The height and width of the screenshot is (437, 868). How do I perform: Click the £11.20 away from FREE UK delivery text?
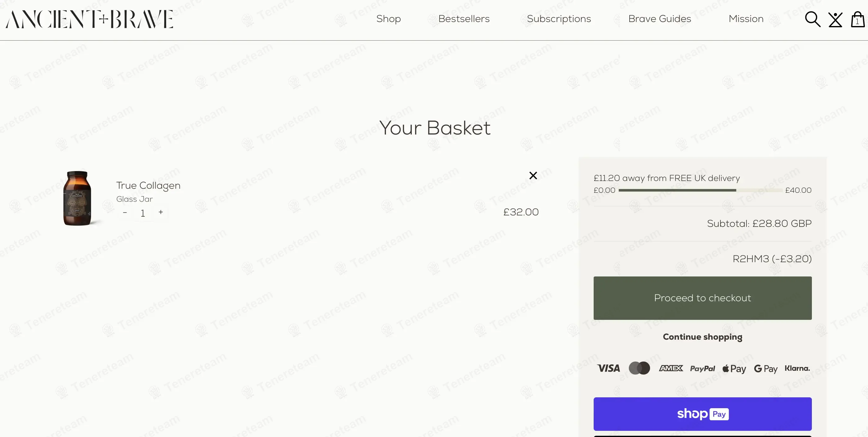666,178
